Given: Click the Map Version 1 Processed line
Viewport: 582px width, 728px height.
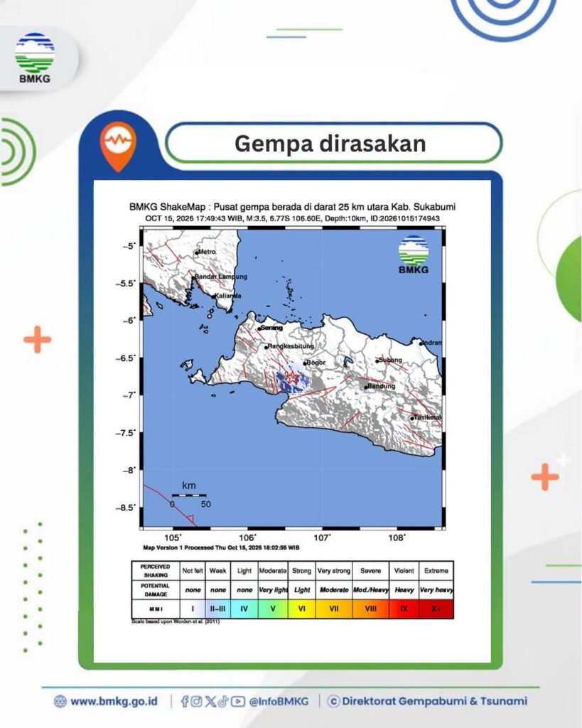Looking at the screenshot, I should tap(221, 547).
